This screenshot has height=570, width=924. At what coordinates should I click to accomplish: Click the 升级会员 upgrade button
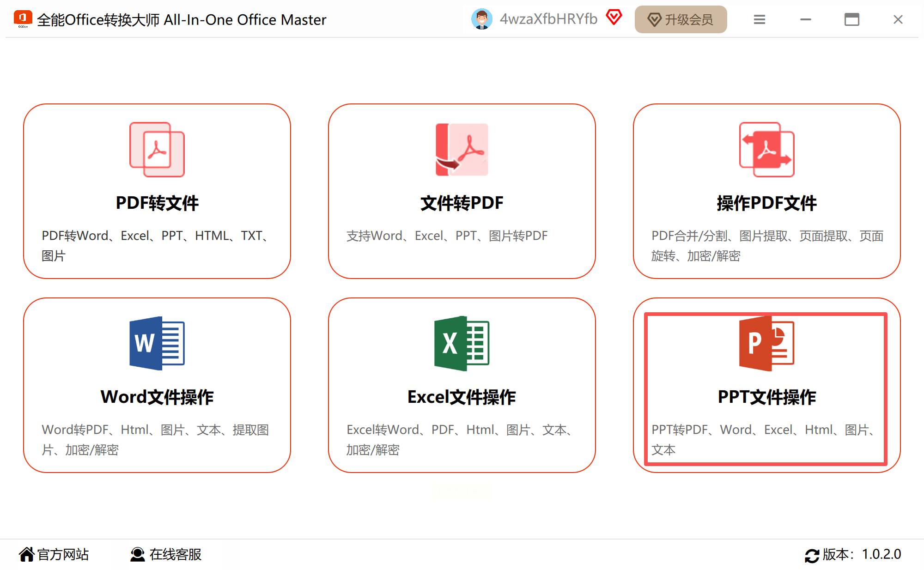coord(681,19)
